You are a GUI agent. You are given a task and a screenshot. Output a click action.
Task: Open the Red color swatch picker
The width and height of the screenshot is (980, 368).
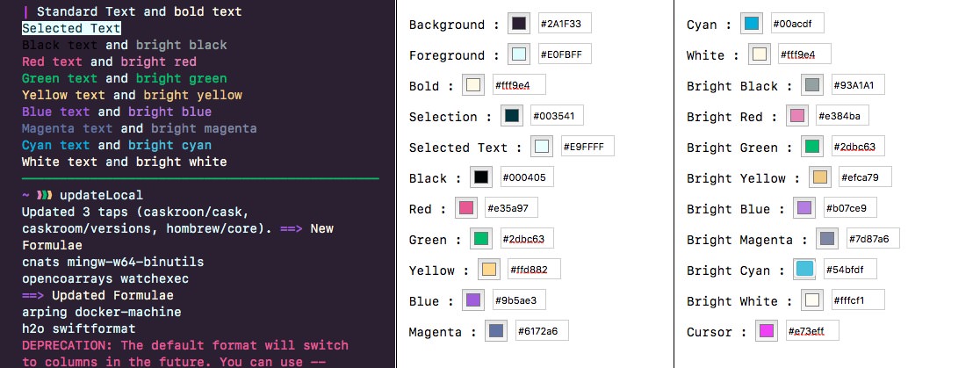click(466, 208)
